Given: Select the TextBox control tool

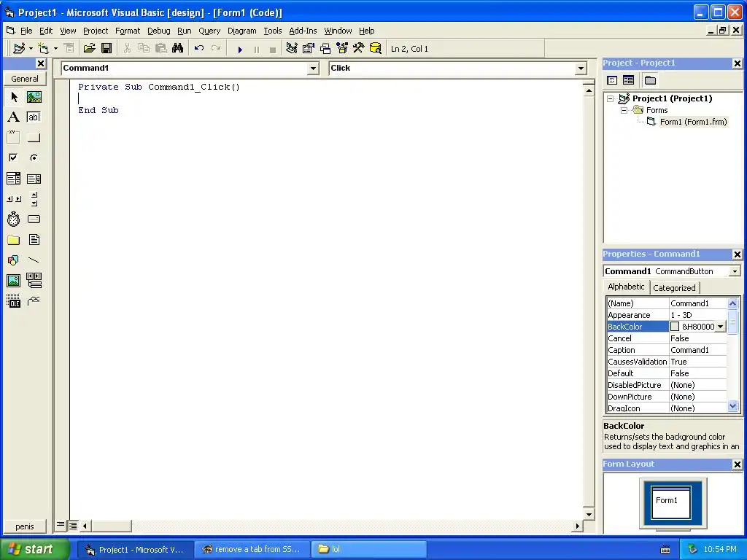Looking at the screenshot, I should pos(34,117).
